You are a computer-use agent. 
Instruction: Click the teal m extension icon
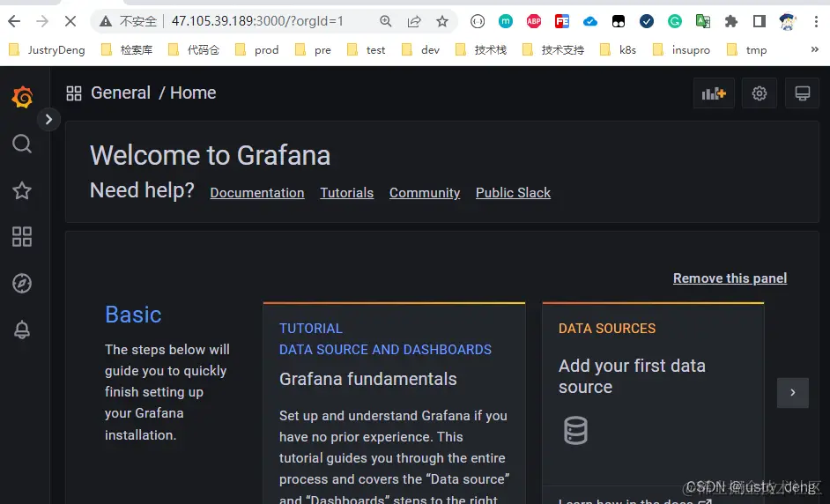click(x=506, y=21)
